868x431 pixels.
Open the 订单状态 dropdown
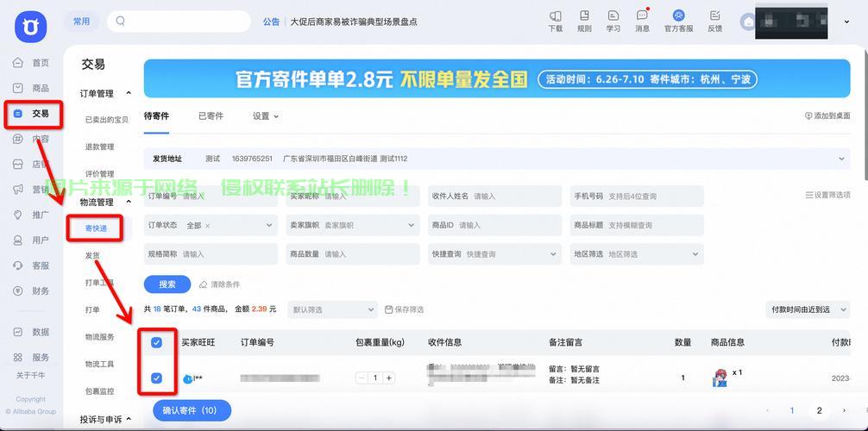tap(211, 225)
